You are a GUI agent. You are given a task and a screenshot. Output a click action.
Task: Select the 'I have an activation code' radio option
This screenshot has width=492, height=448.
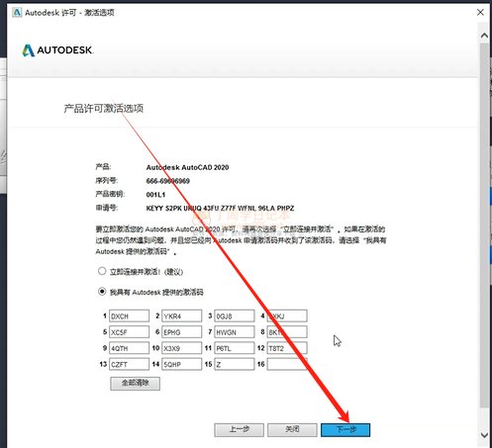click(x=102, y=292)
